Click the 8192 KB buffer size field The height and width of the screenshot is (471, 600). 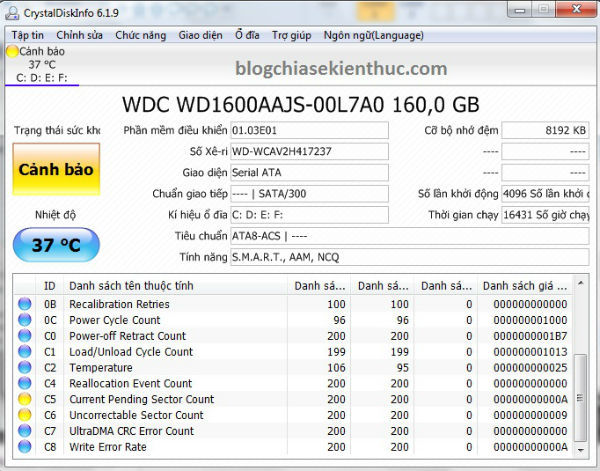[x=545, y=130]
